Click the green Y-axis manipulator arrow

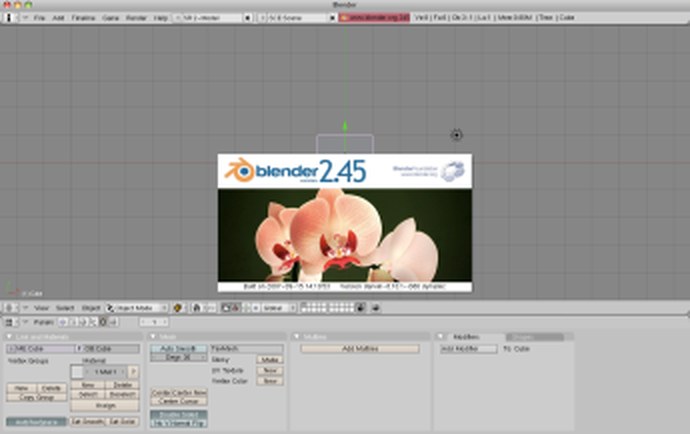pos(345,126)
